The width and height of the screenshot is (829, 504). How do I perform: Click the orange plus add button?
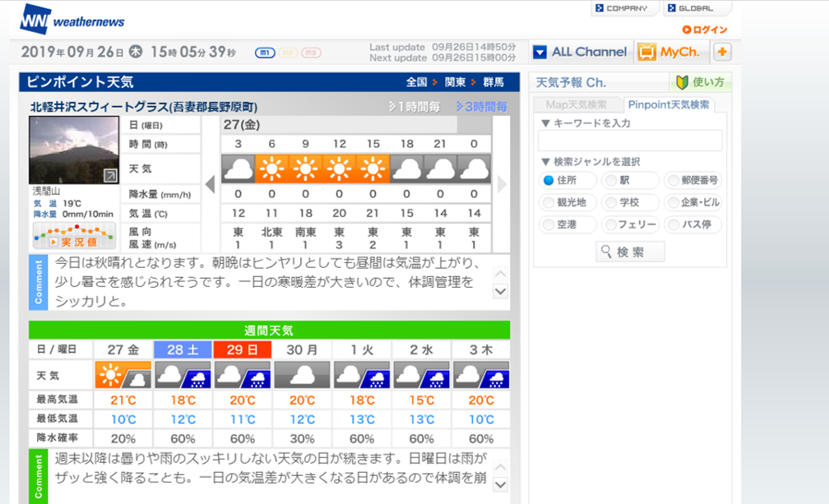coord(722,52)
